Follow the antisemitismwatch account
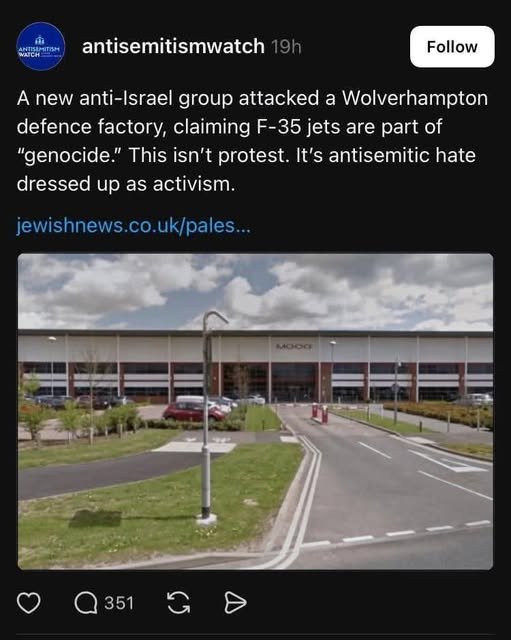The image size is (511, 640). pos(452,47)
